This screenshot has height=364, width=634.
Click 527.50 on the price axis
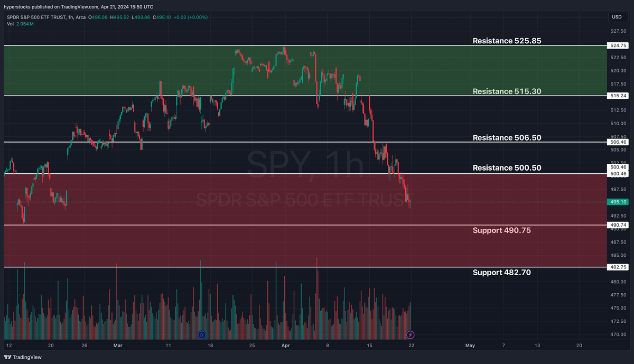click(x=618, y=31)
